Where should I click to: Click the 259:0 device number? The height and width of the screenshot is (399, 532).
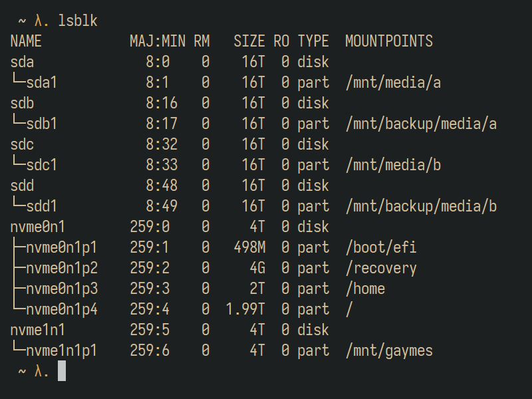coord(150,227)
